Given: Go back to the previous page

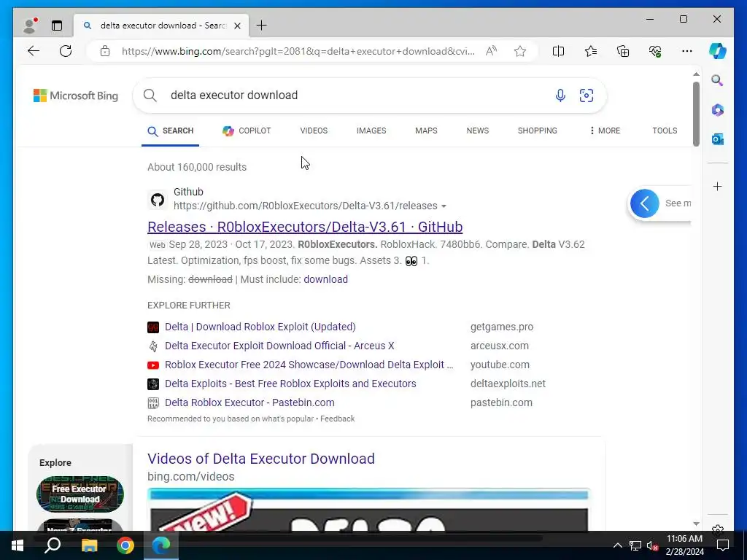Looking at the screenshot, I should tap(34, 51).
